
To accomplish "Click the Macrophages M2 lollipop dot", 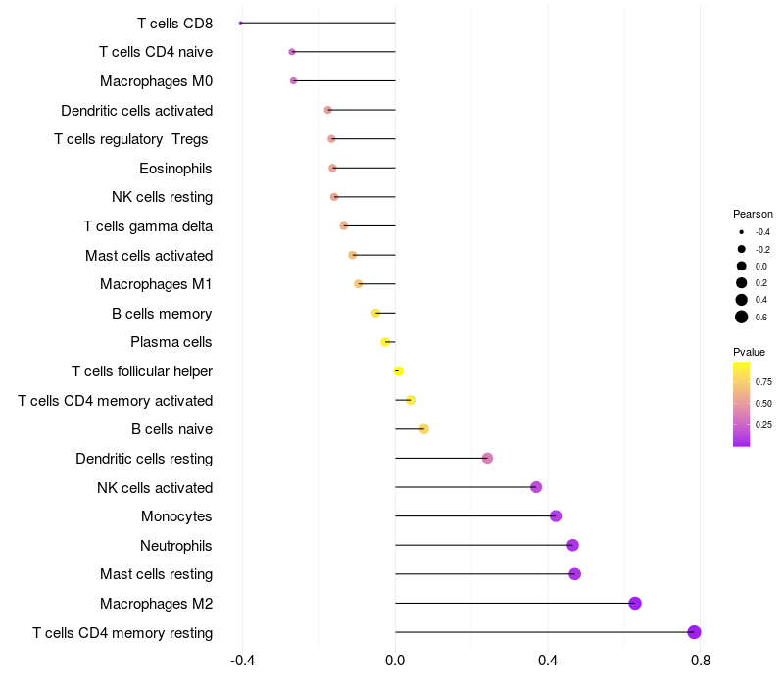I will tap(635, 603).
